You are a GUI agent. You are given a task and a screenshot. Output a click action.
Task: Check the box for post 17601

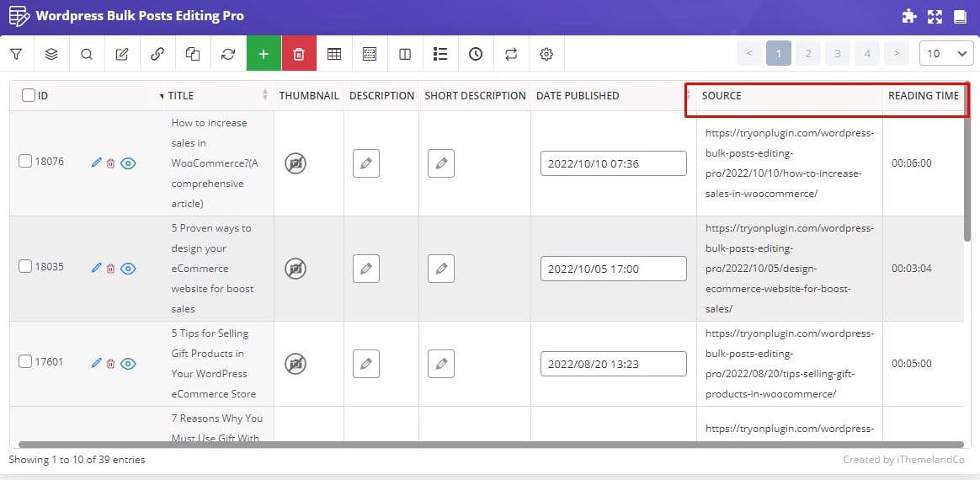25,361
